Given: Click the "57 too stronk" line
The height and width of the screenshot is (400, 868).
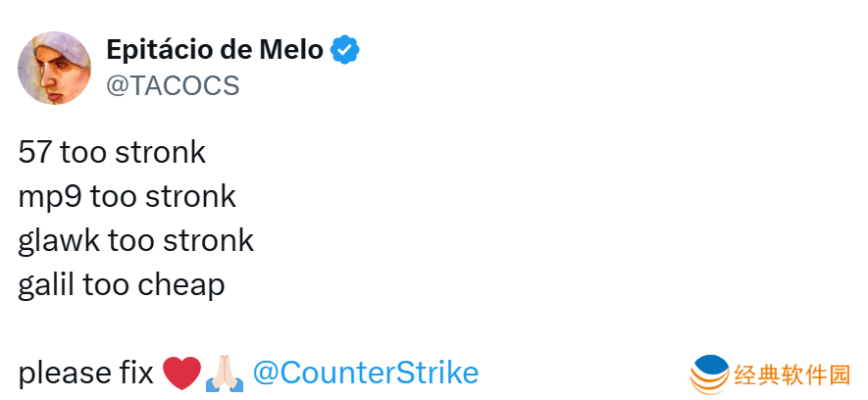Looking at the screenshot, I should [x=112, y=153].
